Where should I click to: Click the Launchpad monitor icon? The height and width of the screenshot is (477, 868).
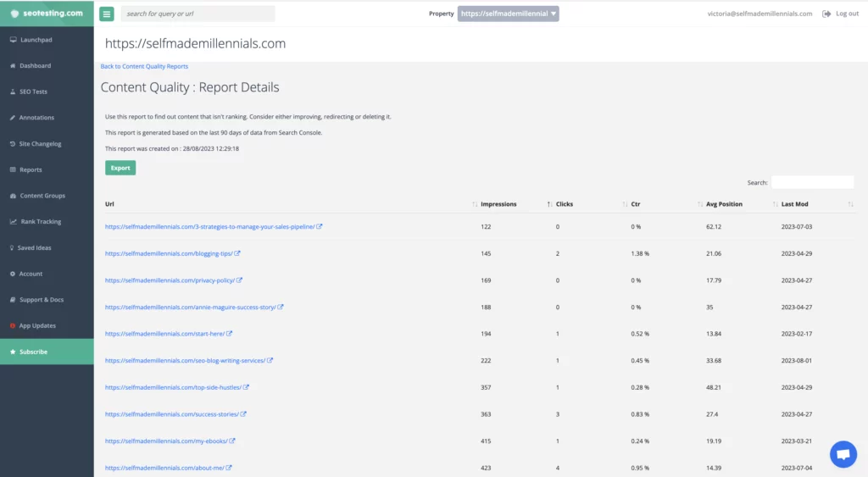click(x=14, y=40)
